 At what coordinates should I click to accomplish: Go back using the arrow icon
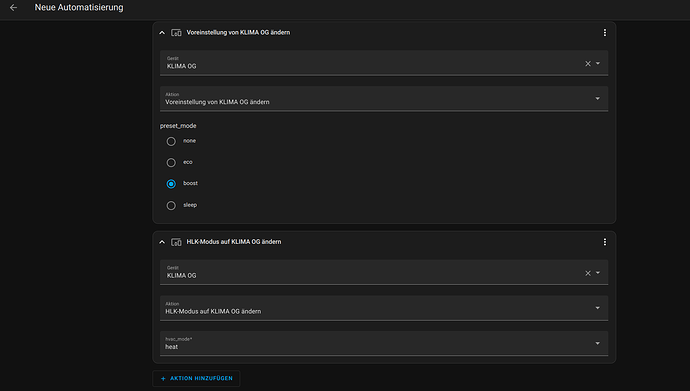tap(13, 7)
